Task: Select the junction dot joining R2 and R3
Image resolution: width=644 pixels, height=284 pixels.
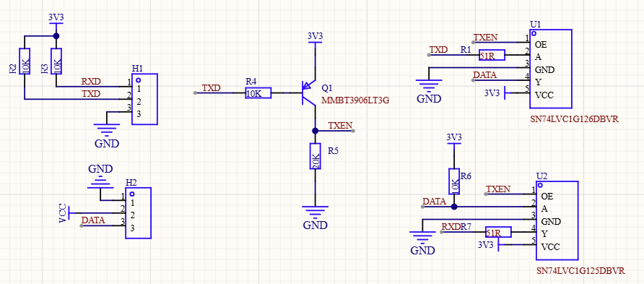Action: click(56, 36)
